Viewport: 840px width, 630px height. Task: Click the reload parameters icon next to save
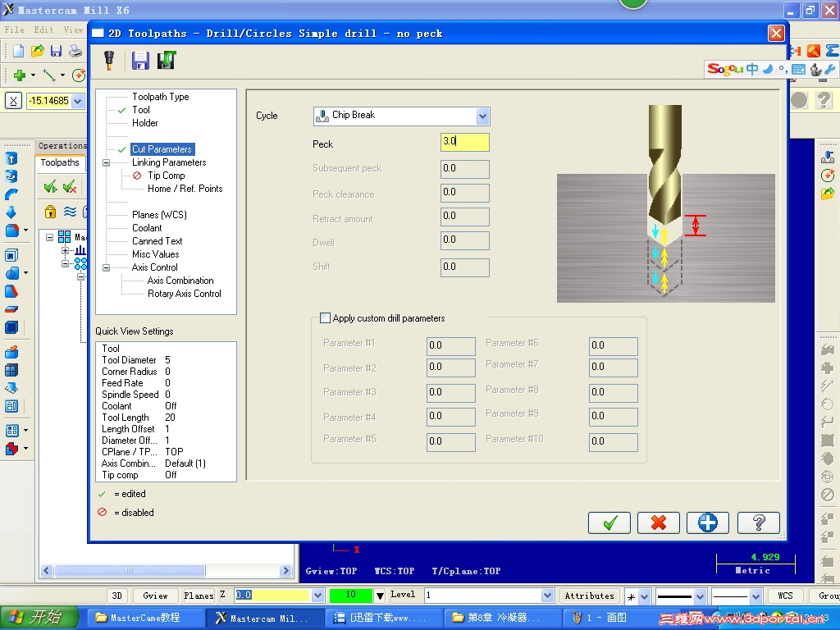[x=167, y=60]
